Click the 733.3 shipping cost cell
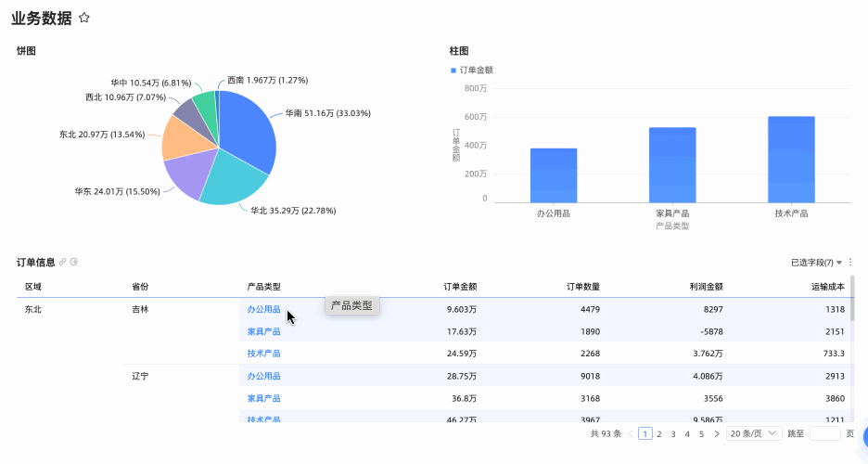 pos(834,354)
